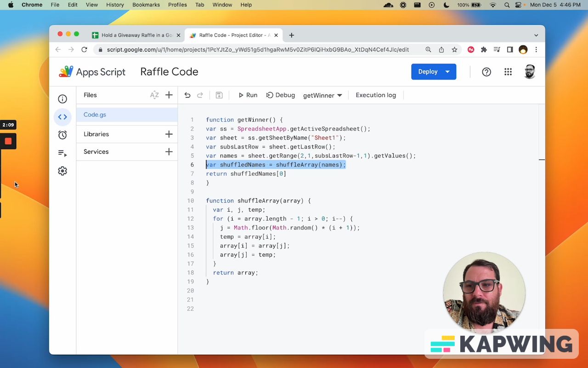This screenshot has width=588, height=368.
Task: Open the getWinner function dropdown
Action: click(x=322, y=95)
